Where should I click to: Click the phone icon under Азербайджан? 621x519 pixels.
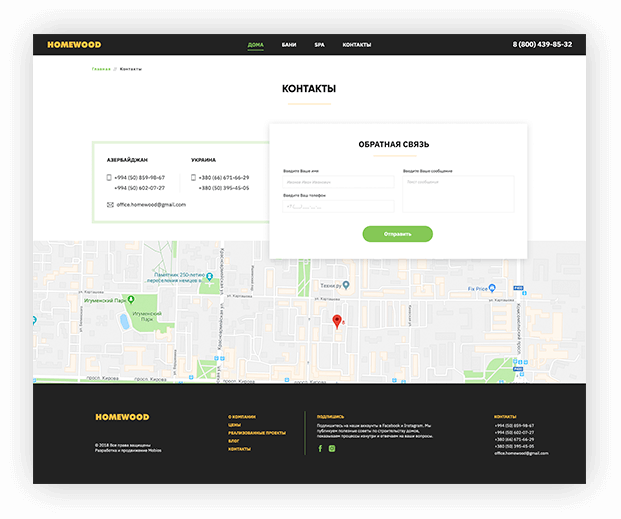point(109,177)
